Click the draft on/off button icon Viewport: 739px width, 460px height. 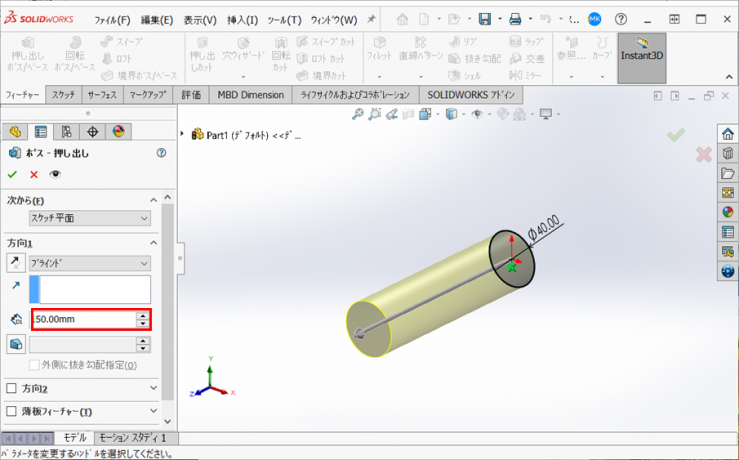tap(15, 344)
